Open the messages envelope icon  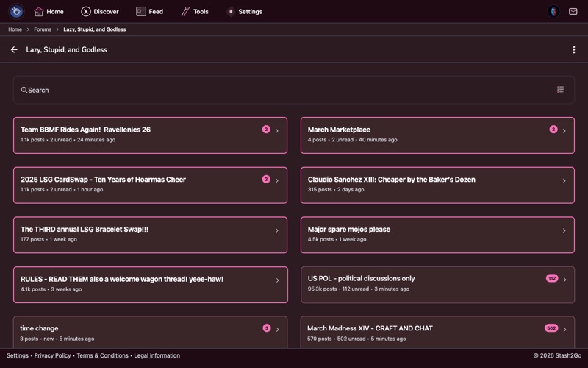click(x=573, y=11)
